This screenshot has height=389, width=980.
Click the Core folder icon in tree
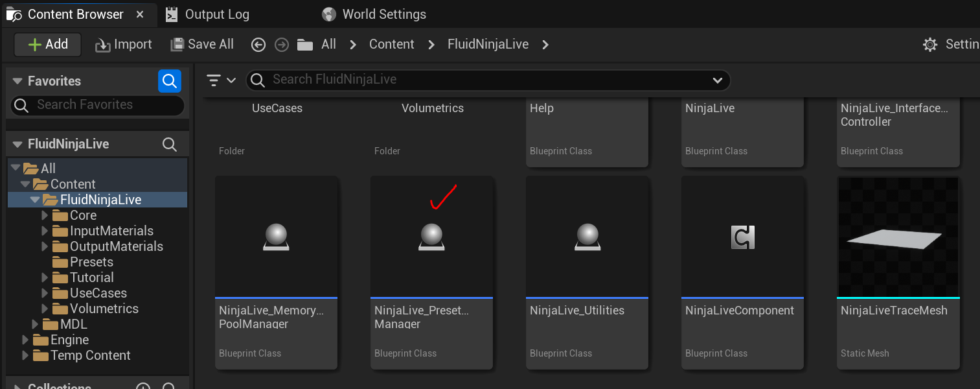tap(60, 215)
